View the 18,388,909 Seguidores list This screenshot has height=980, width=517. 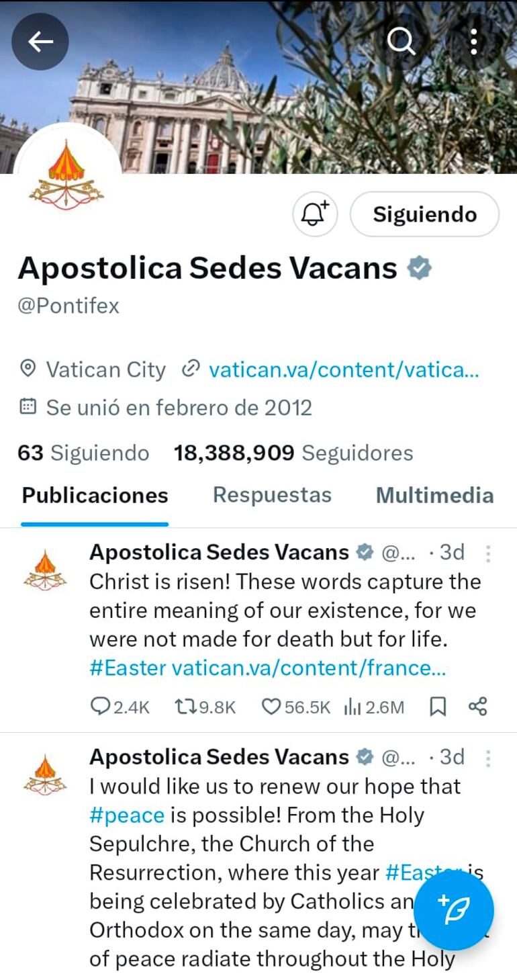click(x=293, y=453)
